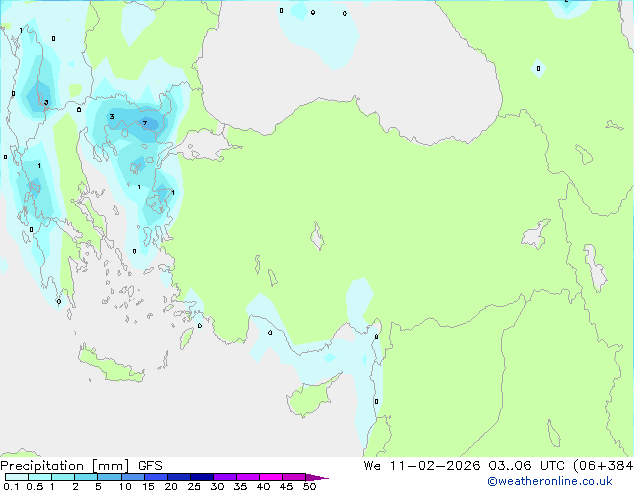Viewport: 634px width, 490px height.
Task: Click the legend label 40
Action: pyautogui.click(x=263, y=486)
